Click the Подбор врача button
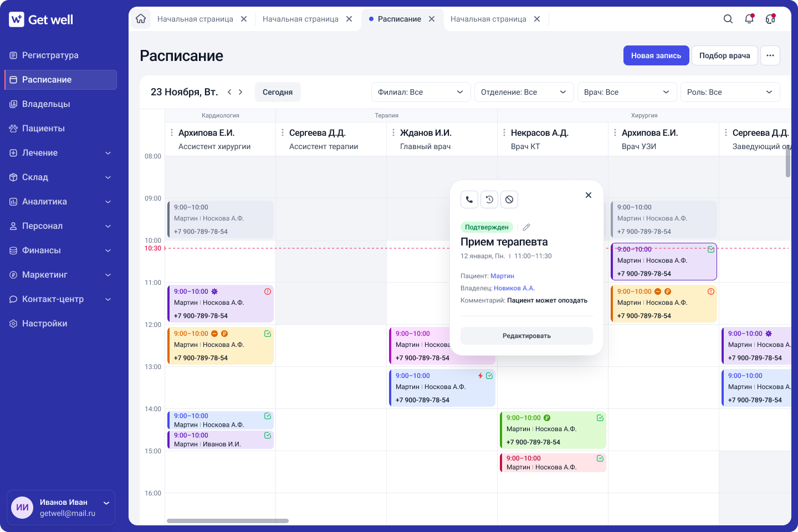798x532 pixels. [725, 55]
